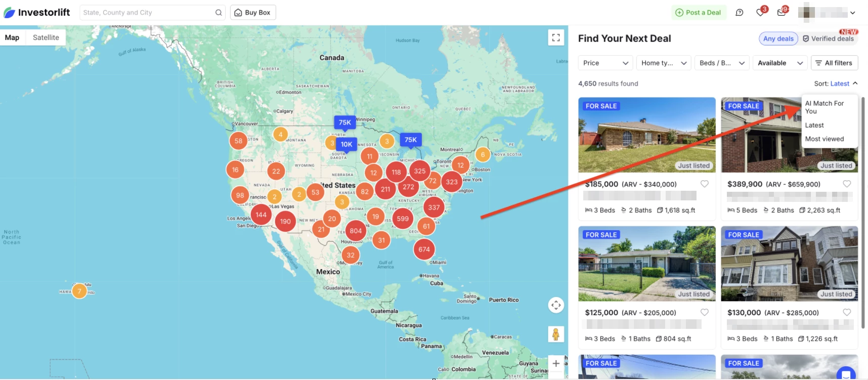
Task: Click the 325 map cluster
Action: pyautogui.click(x=420, y=171)
